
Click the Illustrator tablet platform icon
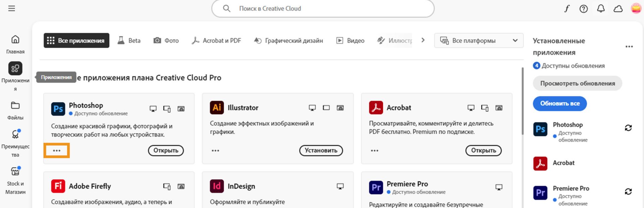point(326,108)
